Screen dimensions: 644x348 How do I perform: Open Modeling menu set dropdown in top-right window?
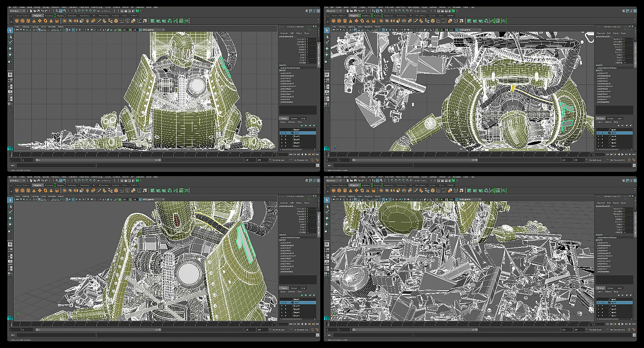coord(334,11)
